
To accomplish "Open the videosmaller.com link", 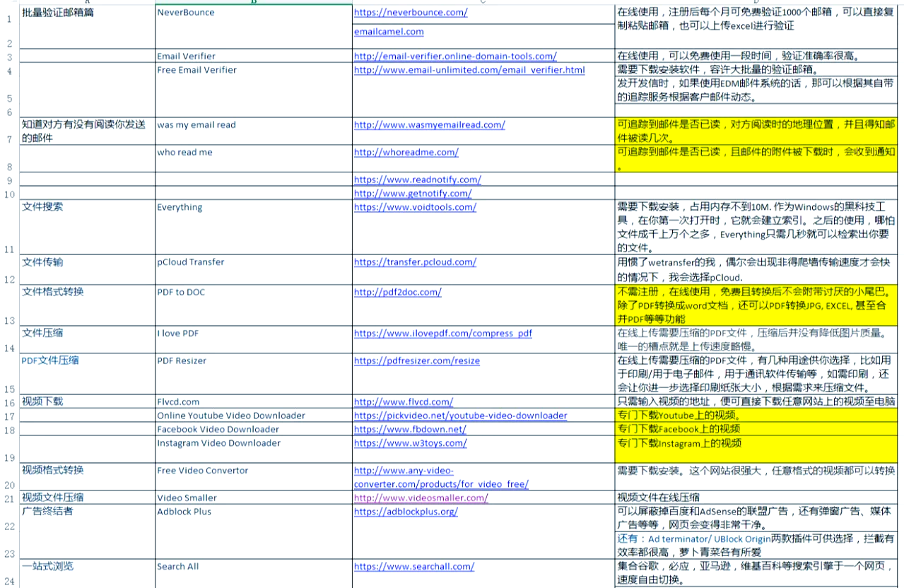I will [421, 498].
